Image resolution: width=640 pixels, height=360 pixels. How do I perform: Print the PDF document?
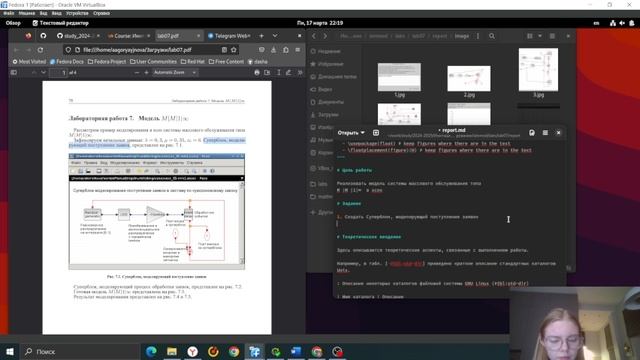257,72
